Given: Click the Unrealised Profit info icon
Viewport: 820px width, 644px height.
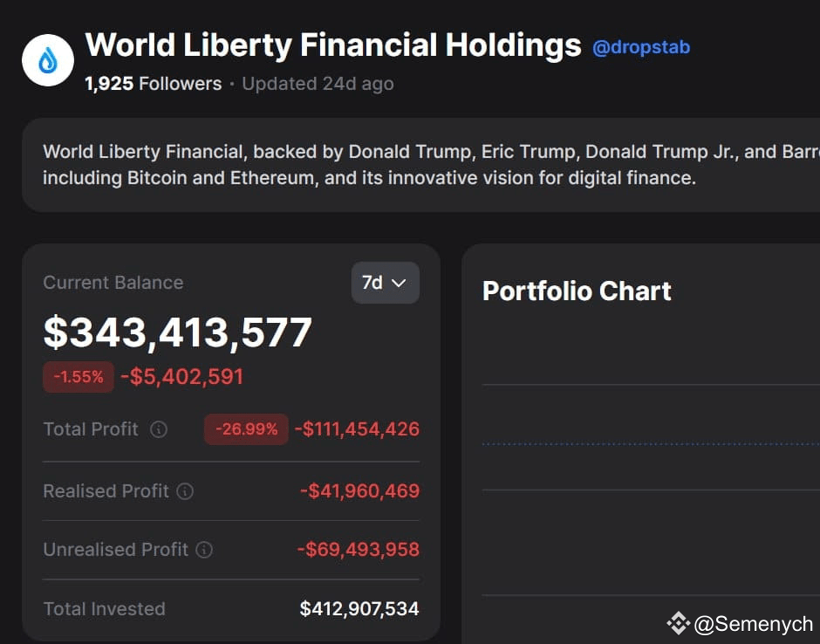Looking at the screenshot, I should (x=206, y=550).
